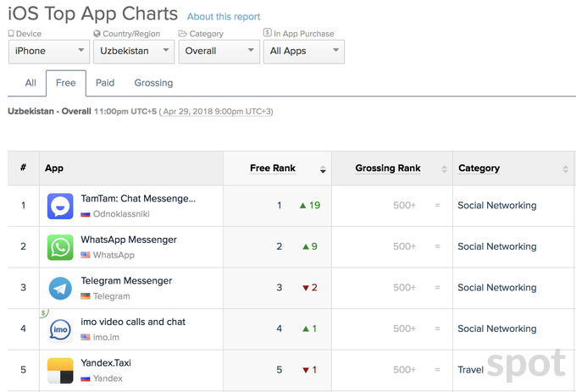Open Social Networking category in WhatsApp row

497,246
